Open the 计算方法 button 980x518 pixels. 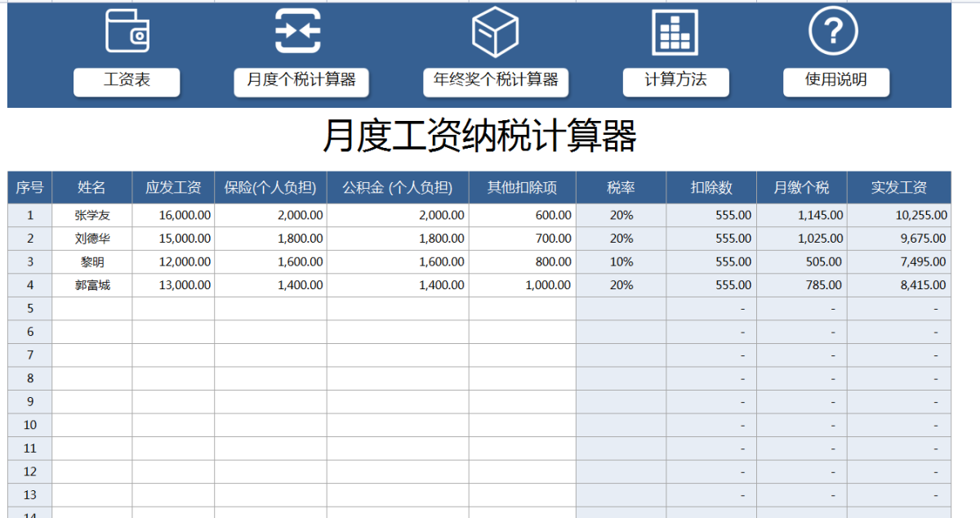(x=675, y=81)
